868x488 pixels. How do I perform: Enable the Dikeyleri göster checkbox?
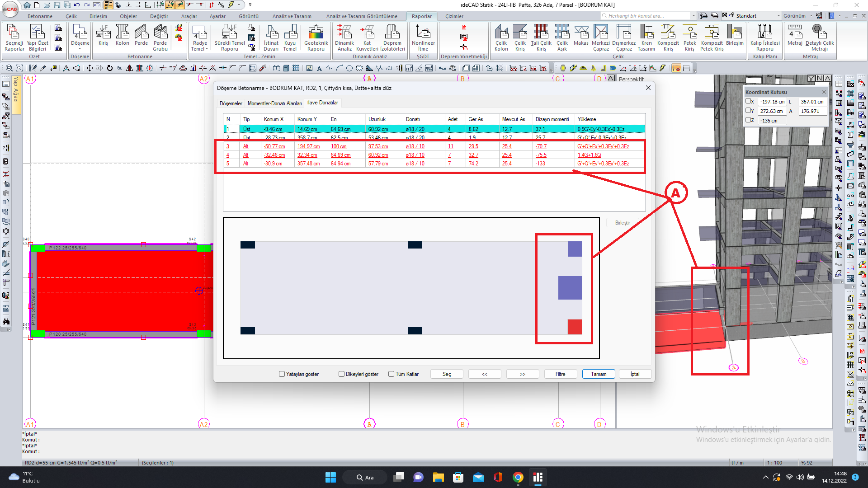(341, 374)
